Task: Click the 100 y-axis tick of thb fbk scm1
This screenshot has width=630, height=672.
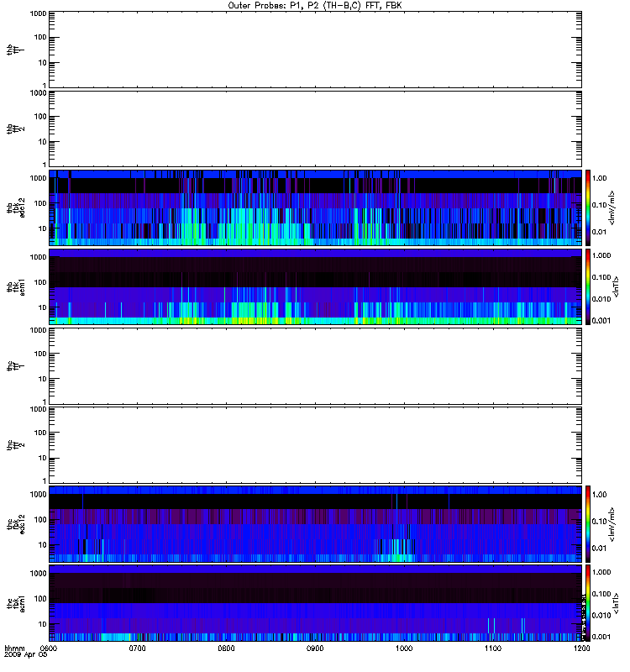Action: 40,282
